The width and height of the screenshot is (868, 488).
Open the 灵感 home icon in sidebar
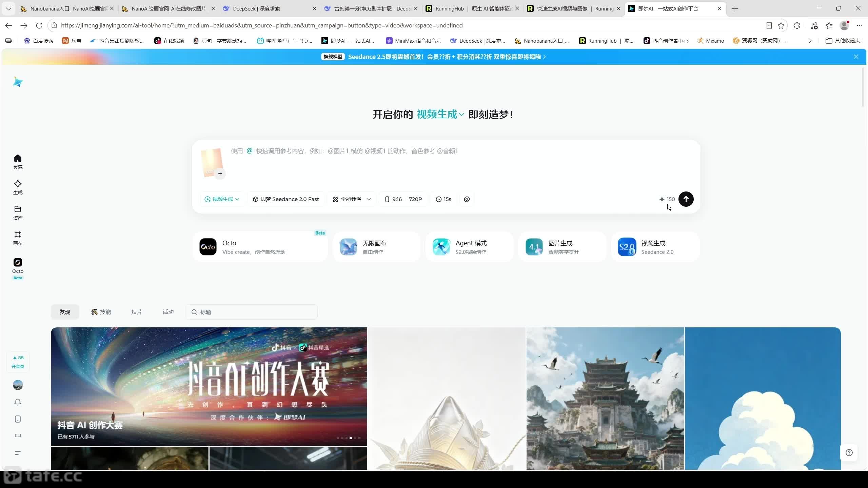pos(18,162)
